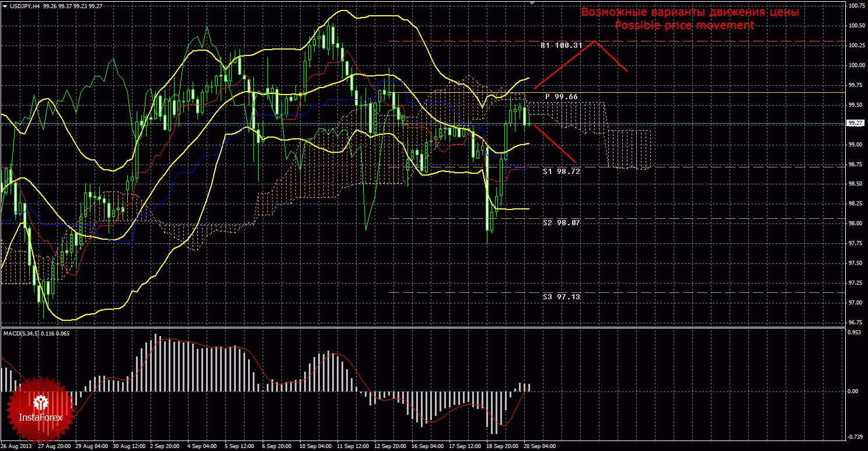Click the 98.75 price axis label
This screenshot has width=868, height=451.
pyautogui.click(x=855, y=165)
